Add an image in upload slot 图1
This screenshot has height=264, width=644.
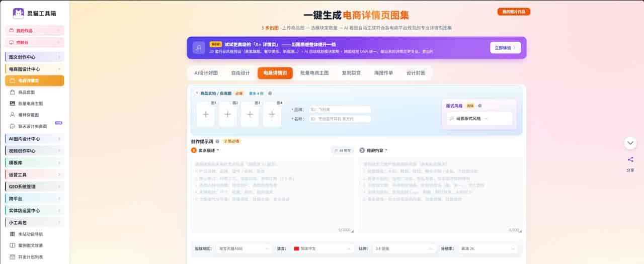(206, 114)
